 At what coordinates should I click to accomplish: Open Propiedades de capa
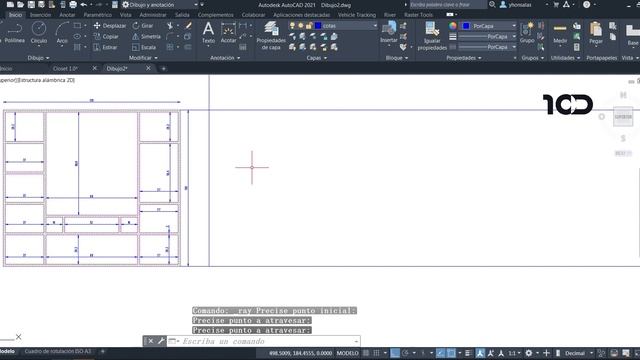[x=271, y=36]
